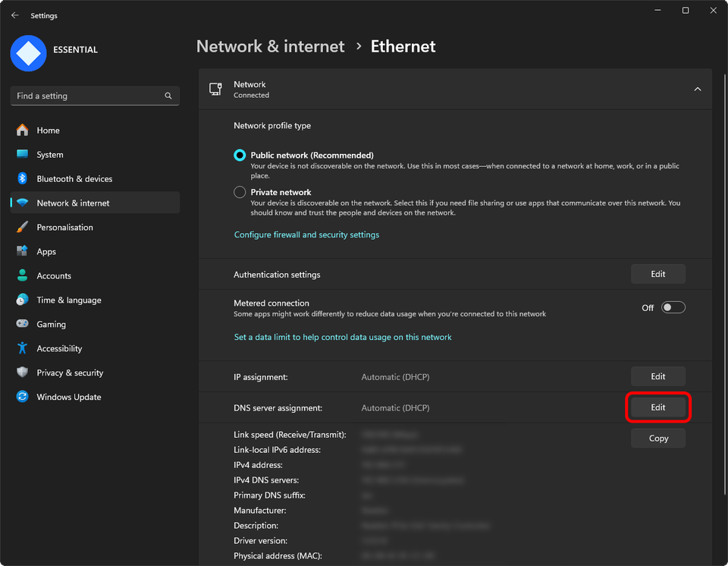Open Configure firewall and security settings link
728x566 pixels.
pyautogui.click(x=306, y=235)
